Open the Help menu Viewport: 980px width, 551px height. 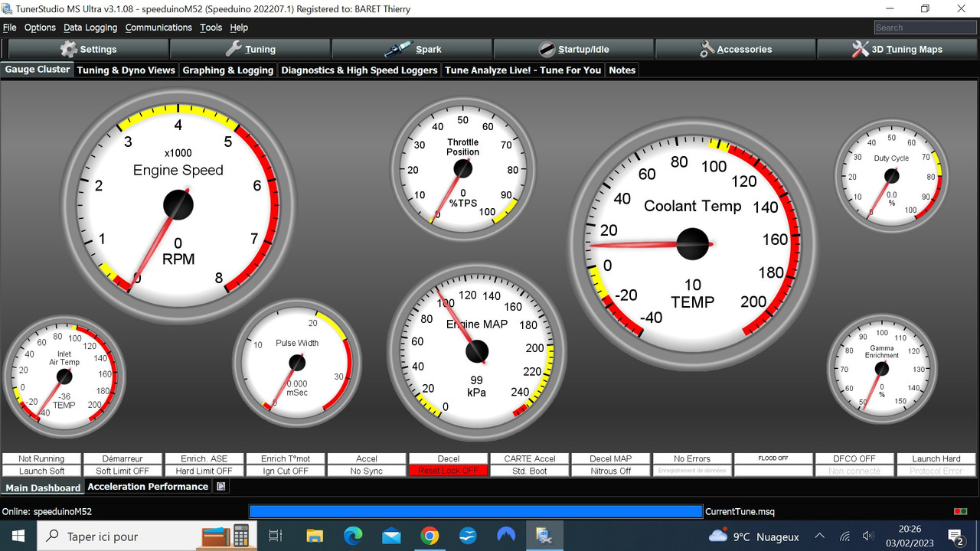click(x=239, y=28)
